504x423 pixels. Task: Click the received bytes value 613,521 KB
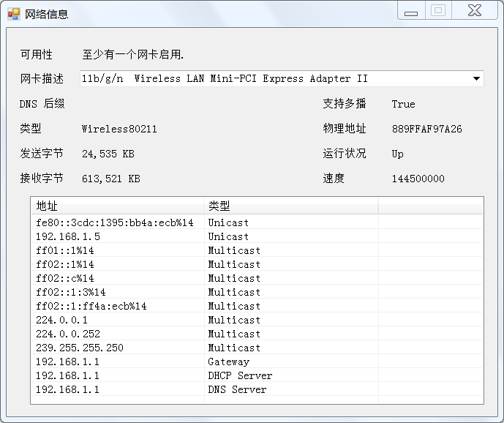click(x=111, y=179)
